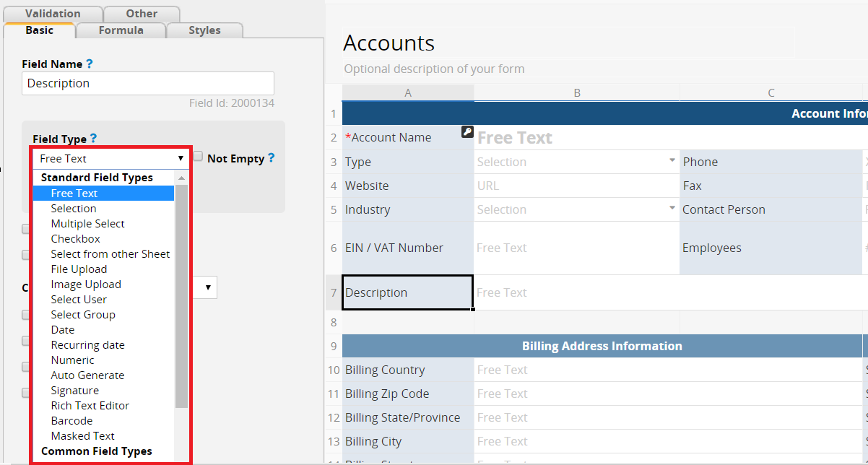Click the help icon beside Field Type

(93, 139)
